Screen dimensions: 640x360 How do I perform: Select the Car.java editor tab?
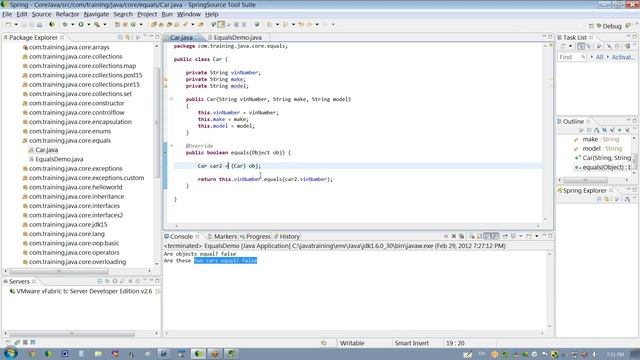[x=181, y=37]
